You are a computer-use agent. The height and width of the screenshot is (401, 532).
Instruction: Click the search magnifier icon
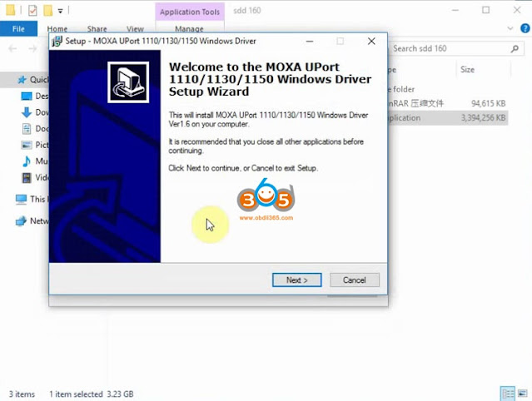click(x=515, y=49)
